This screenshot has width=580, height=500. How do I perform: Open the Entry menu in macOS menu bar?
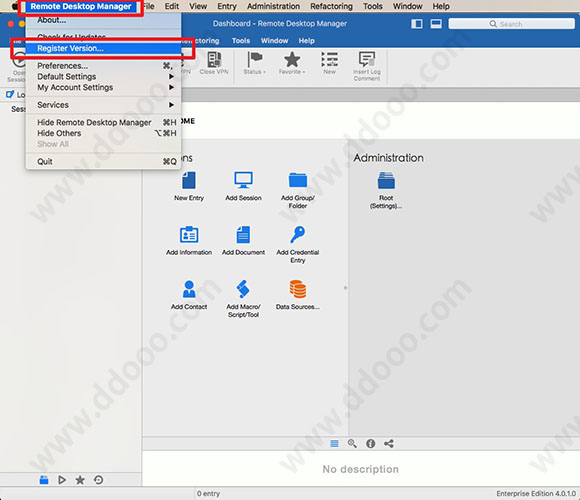click(x=227, y=6)
